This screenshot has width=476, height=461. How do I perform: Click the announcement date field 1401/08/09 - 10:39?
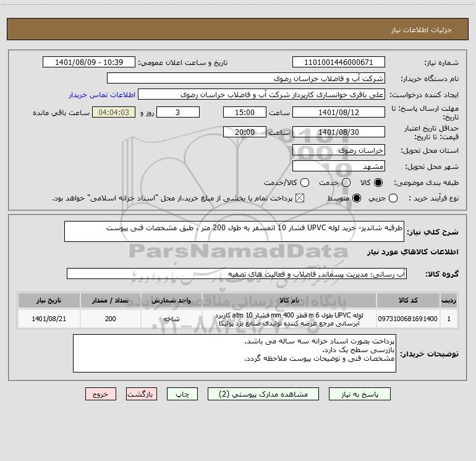pyautogui.click(x=89, y=62)
